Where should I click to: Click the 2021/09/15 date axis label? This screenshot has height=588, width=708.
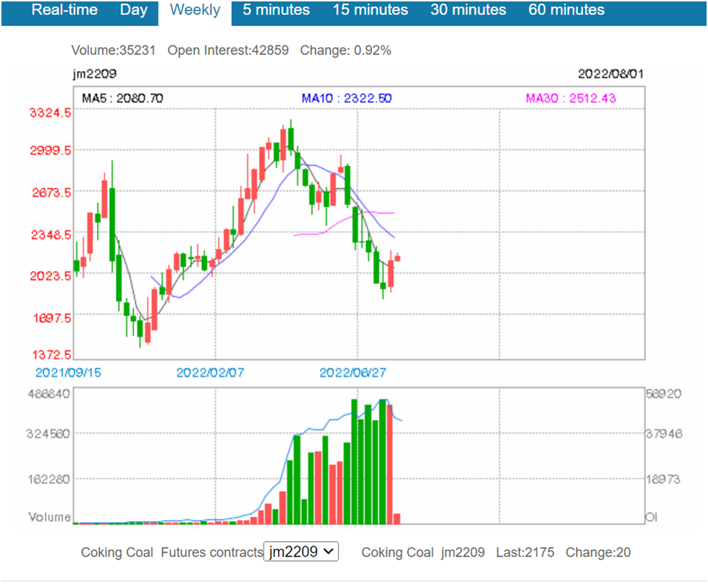tap(68, 373)
